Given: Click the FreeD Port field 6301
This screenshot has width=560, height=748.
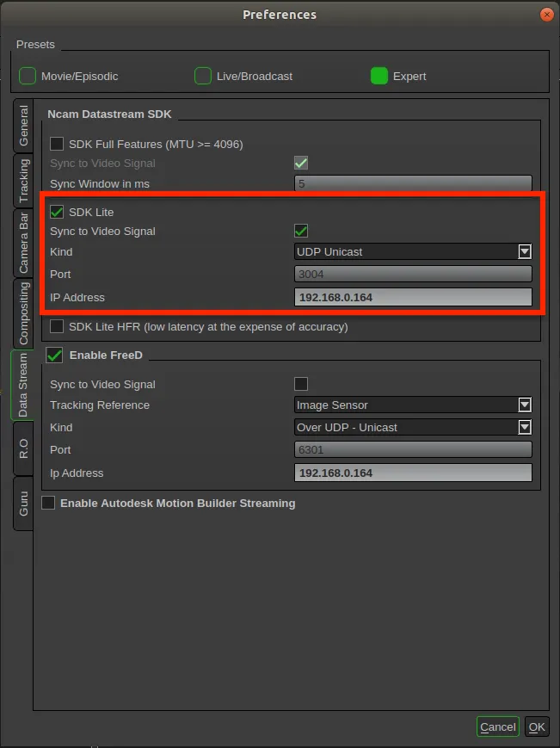Looking at the screenshot, I should coord(413,449).
